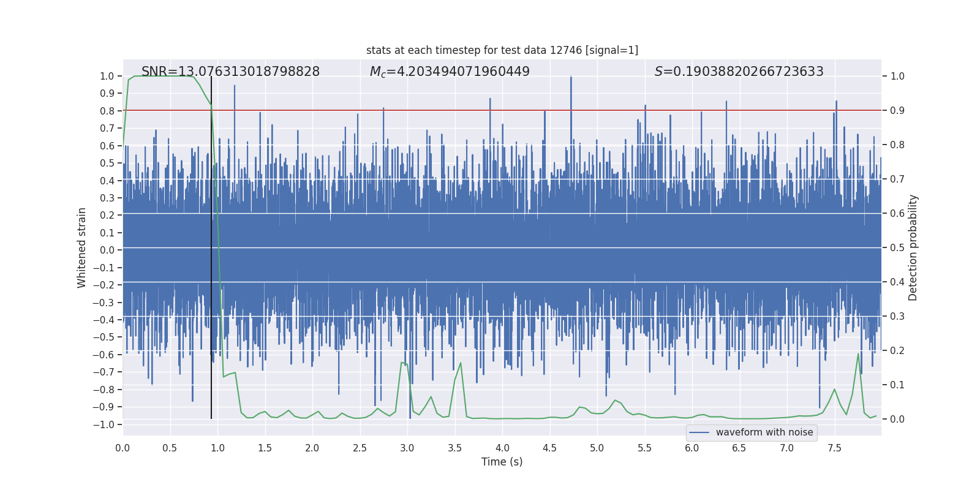Click the green curve peak near 7.75 seconds
Screen dimensions: 980x490
click(x=858, y=353)
